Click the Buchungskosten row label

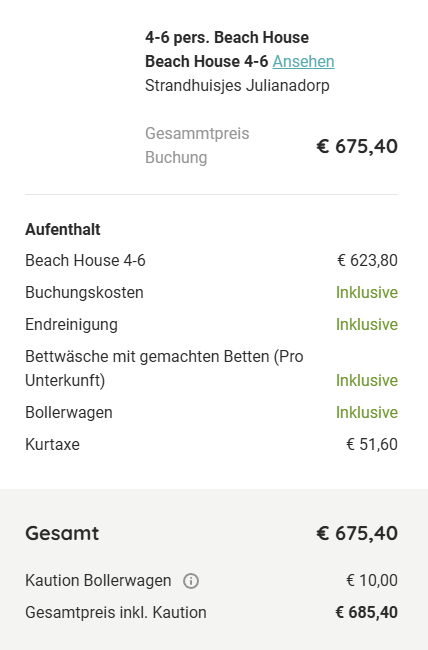click(x=84, y=293)
